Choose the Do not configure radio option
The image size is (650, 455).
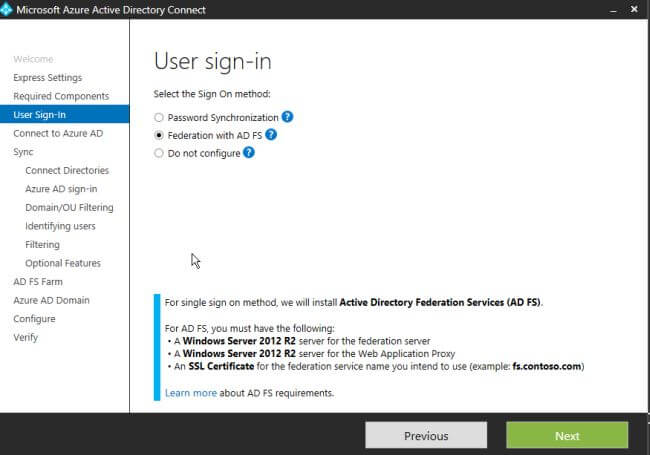coord(159,153)
